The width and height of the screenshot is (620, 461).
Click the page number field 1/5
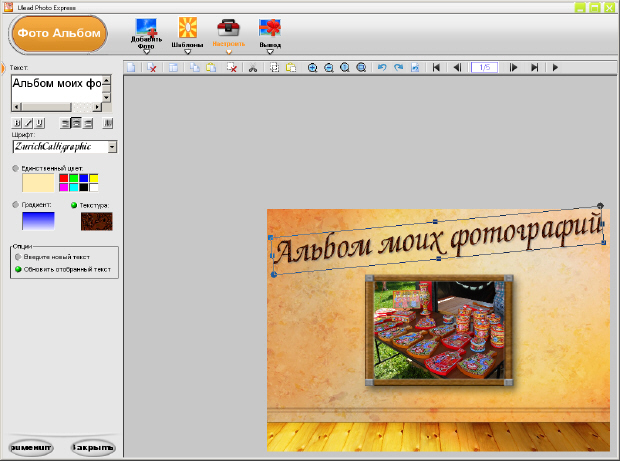[x=484, y=68]
